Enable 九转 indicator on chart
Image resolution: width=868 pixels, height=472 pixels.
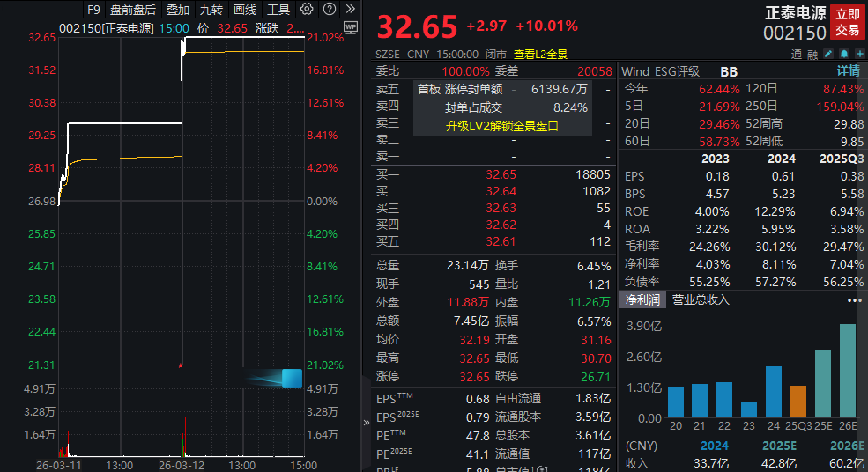tap(211, 10)
